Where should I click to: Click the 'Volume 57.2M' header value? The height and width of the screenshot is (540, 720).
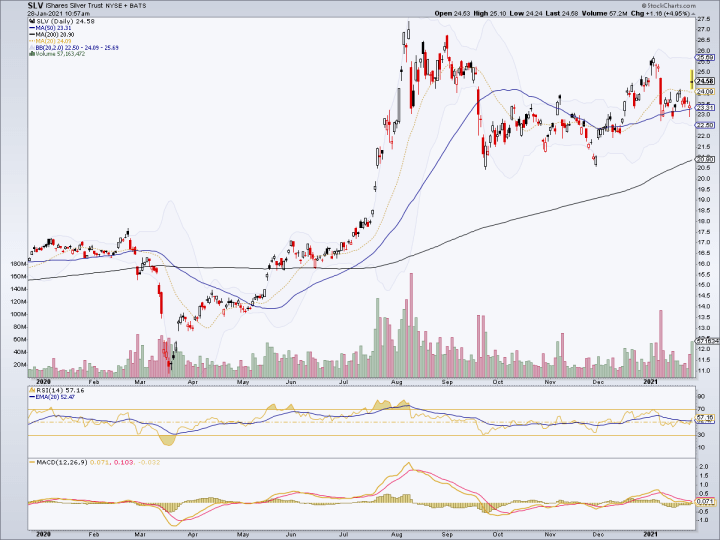(604, 14)
